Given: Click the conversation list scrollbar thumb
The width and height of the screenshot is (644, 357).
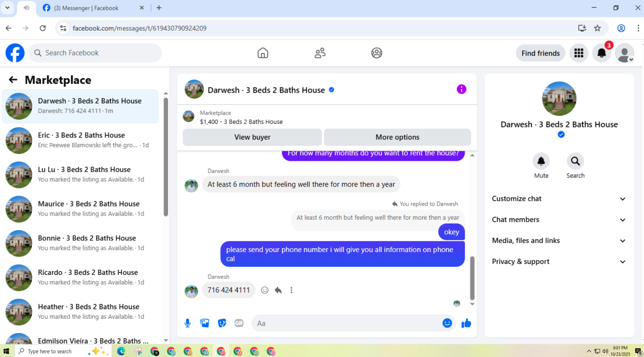Looking at the screenshot, I should pyautogui.click(x=166, y=157).
